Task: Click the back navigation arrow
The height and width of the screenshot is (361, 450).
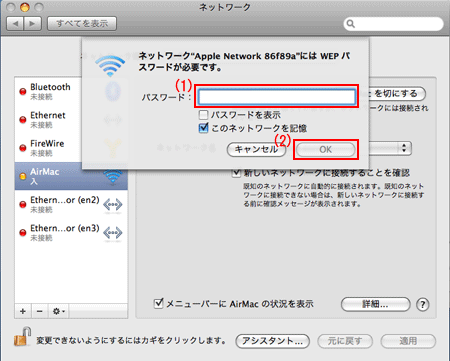Action: (x=15, y=24)
